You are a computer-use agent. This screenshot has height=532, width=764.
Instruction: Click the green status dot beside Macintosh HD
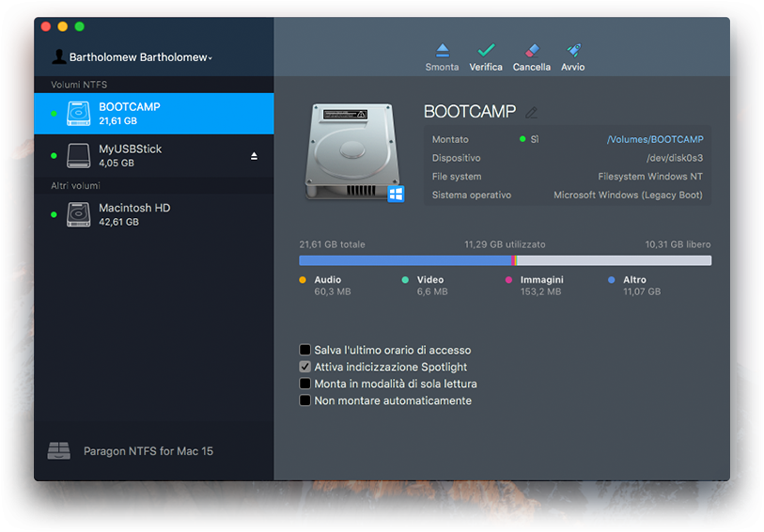pos(54,215)
